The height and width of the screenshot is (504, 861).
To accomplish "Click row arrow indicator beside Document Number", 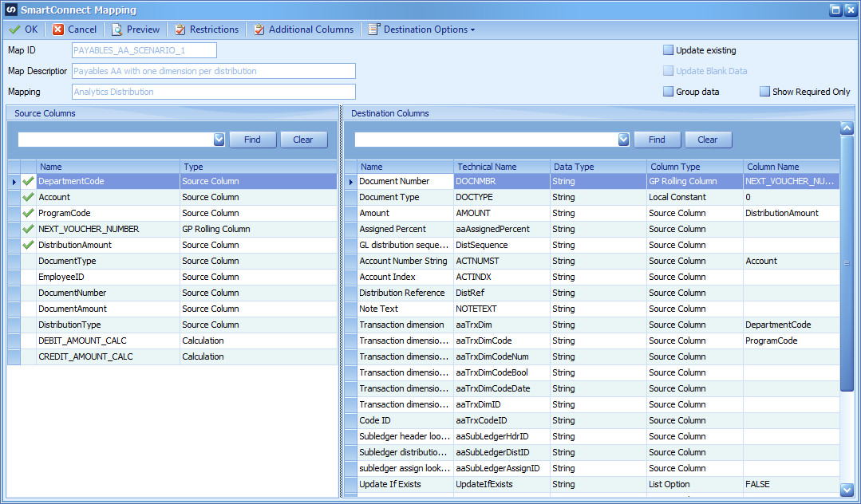I will [x=351, y=181].
